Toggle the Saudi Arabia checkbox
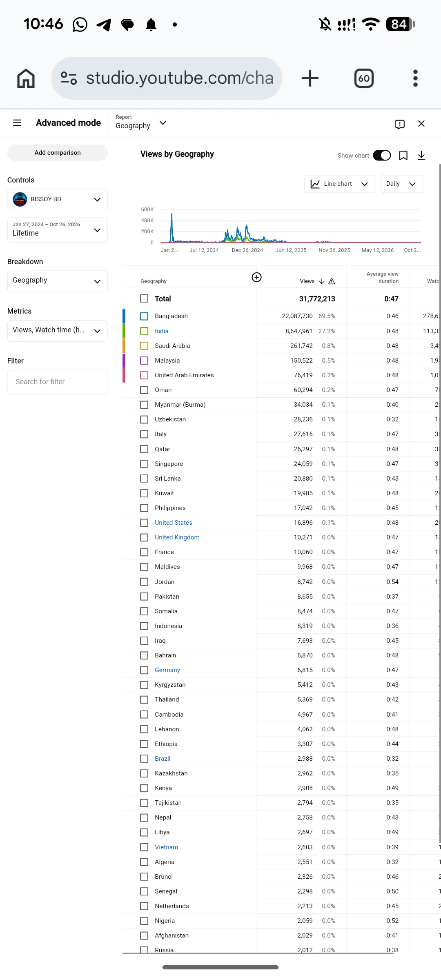 [x=144, y=346]
